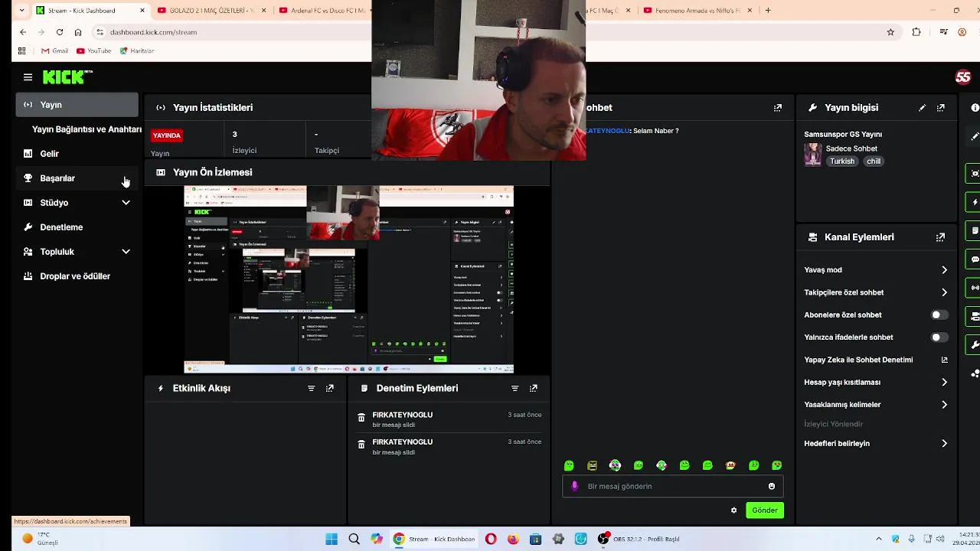
Task: Click the Sadece Sohbet category thumbnail
Action: point(812,155)
